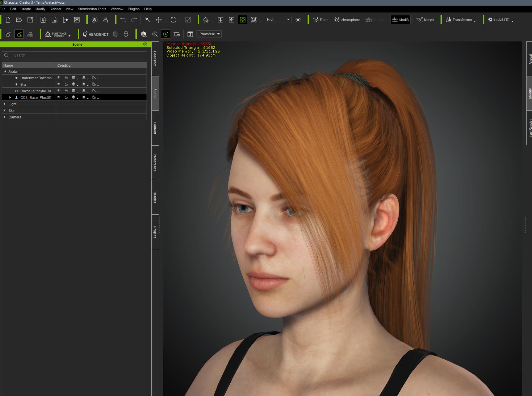Switch to the Headshot side tab
This screenshot has height=396, width=532.
155,59
